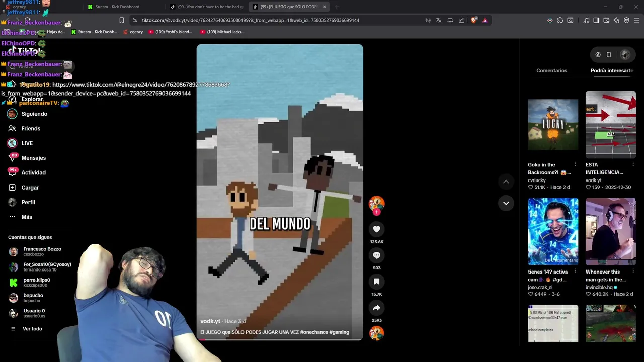Open options for Goku in the Backrooms card
644x362 pixels.
click(x=576, y=164)
